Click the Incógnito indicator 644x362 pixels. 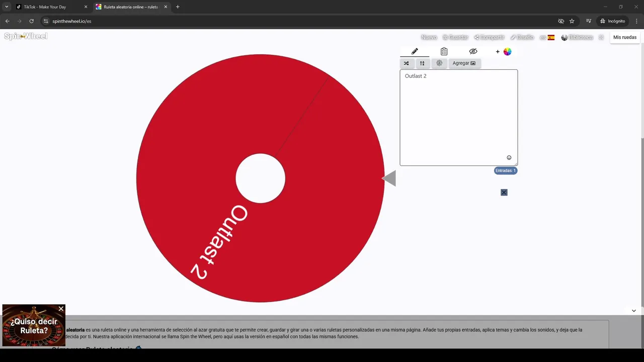pos(612,21)
